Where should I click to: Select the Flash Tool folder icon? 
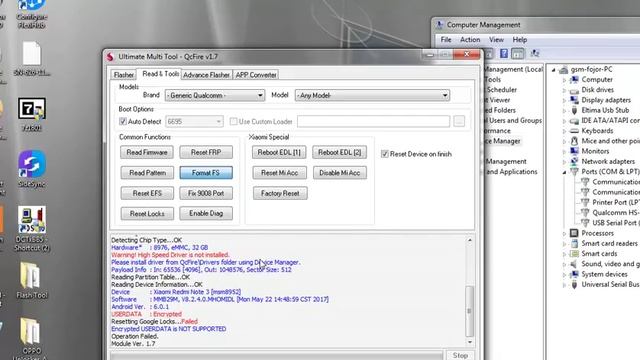point(31,276)
